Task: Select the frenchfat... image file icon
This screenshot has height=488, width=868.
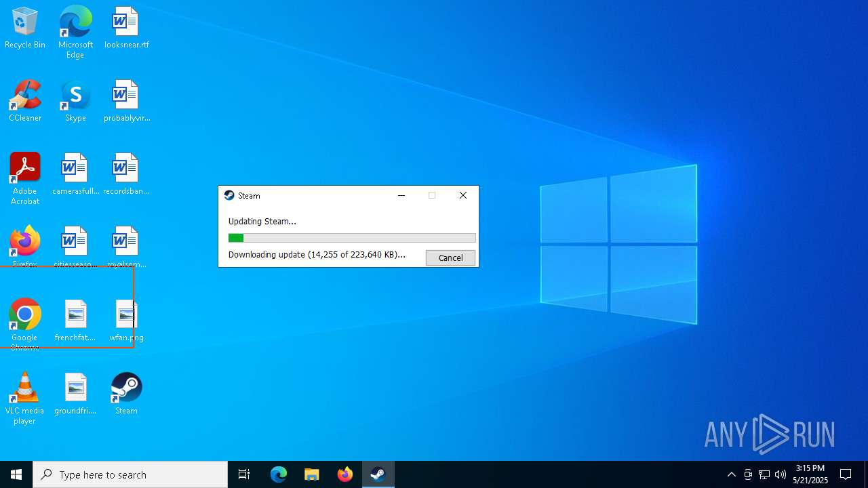Action: tap(75, 321)
